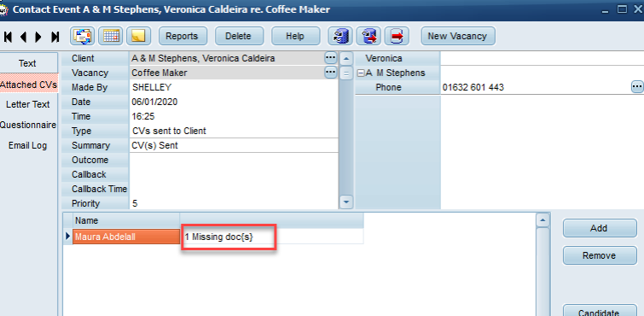Jump to the last record
The image size is (644, 316).
[55, 37]
